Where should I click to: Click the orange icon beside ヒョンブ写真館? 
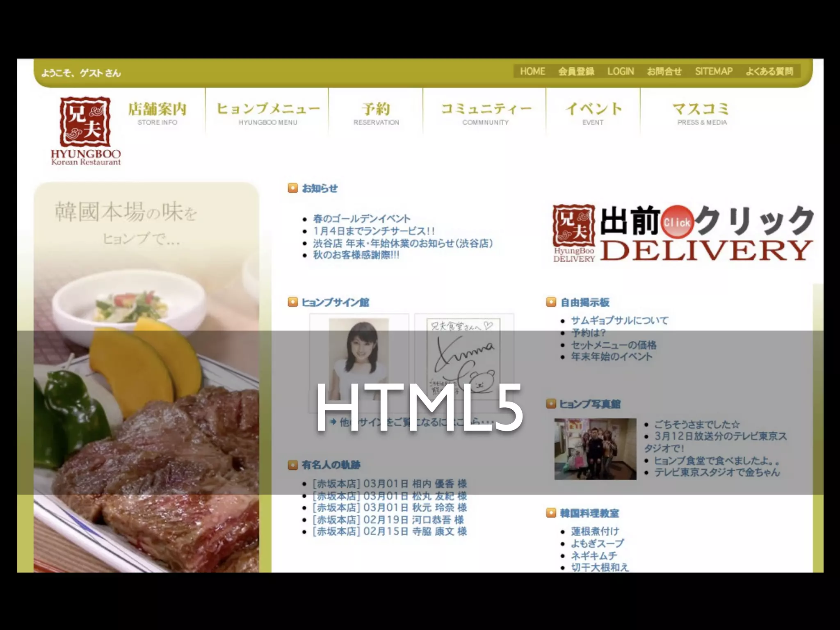click(551, 404)
